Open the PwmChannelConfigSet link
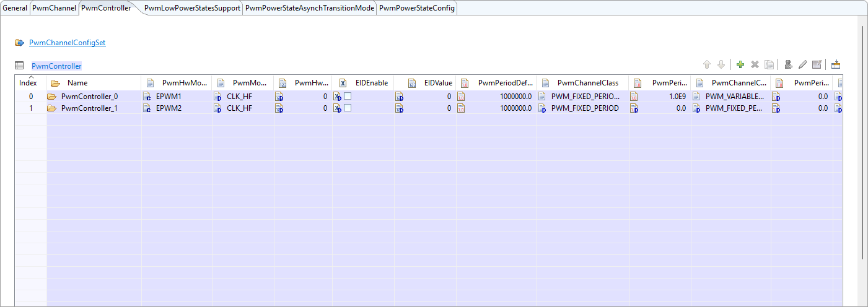868x307 pixels. pos(67,43)
